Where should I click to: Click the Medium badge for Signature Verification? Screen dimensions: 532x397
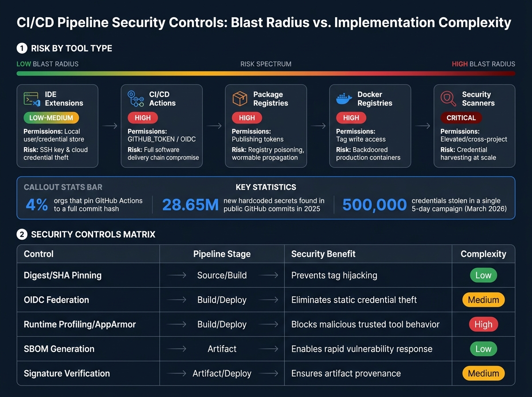(483, 374)
